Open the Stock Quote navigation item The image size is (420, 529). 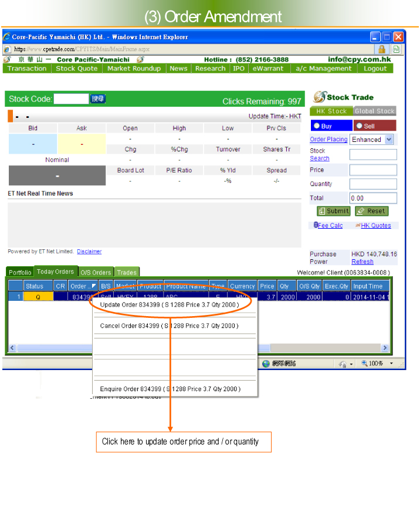click(77, 69)
